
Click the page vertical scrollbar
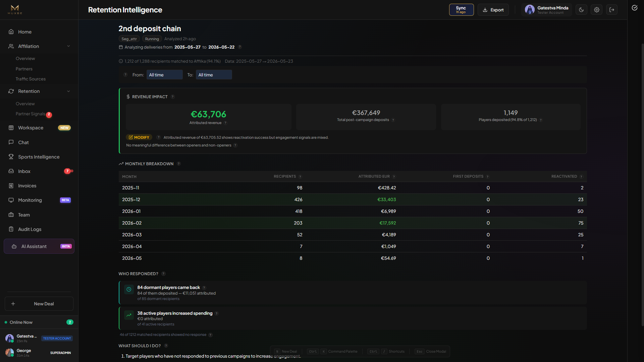tap(642, 184)
